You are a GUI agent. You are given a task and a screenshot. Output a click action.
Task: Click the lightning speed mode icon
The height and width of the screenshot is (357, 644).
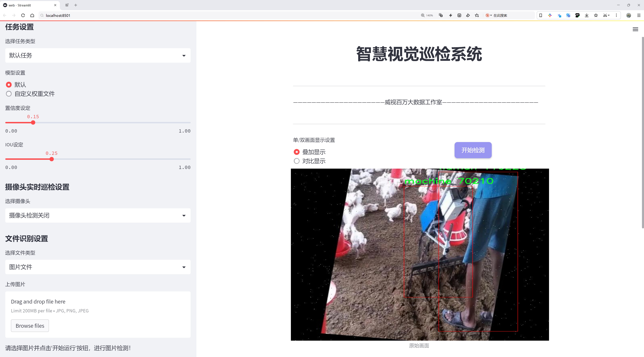450,15
